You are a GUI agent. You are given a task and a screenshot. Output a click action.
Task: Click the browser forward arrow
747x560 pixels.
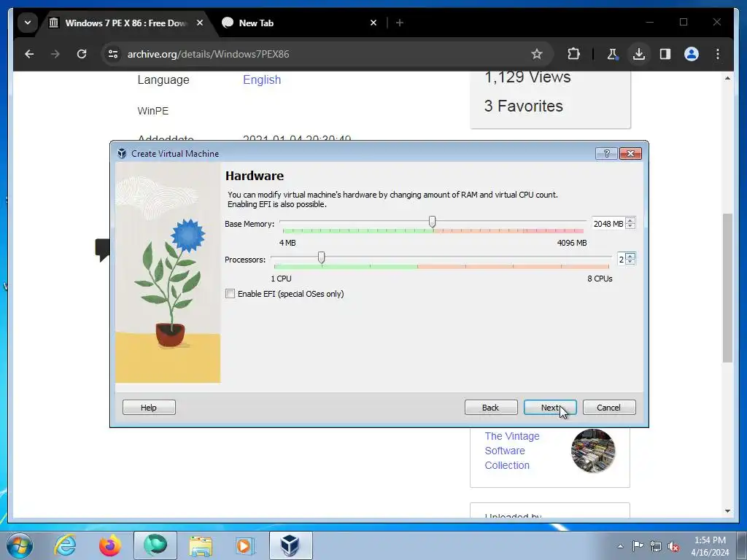click(x=55, y=54)
